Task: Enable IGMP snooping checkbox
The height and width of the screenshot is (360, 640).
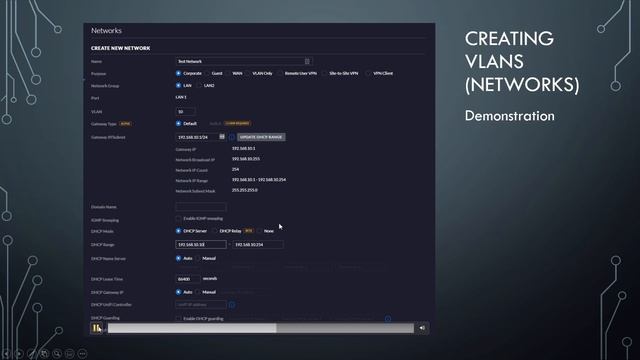Action: coord(178,219)
